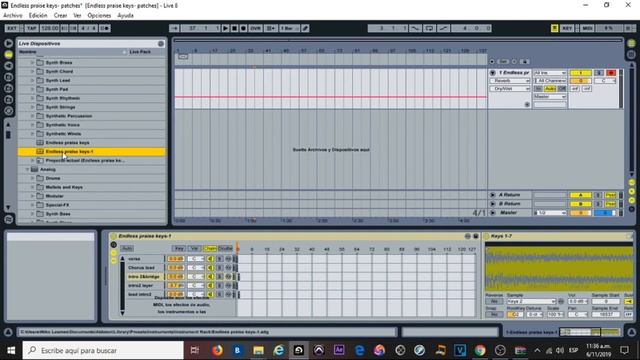This screenshot has height=360, width=640.
Task: Expand the Synth Lead folder
Action: point(32,80)
